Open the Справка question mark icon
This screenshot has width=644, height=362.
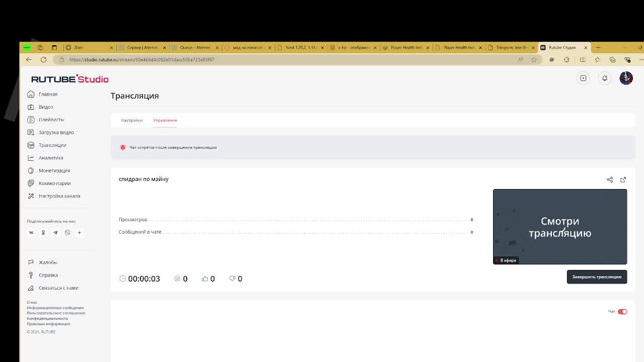click(31, 275)
